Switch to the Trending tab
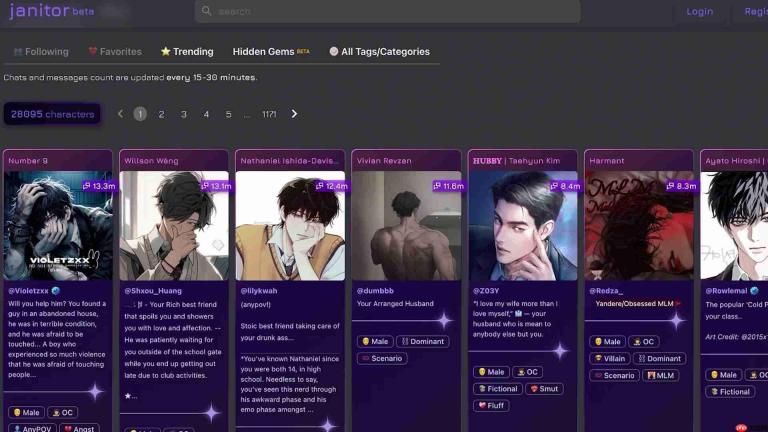The height and width of the screenshot is (432, 768). pos(187,51)
